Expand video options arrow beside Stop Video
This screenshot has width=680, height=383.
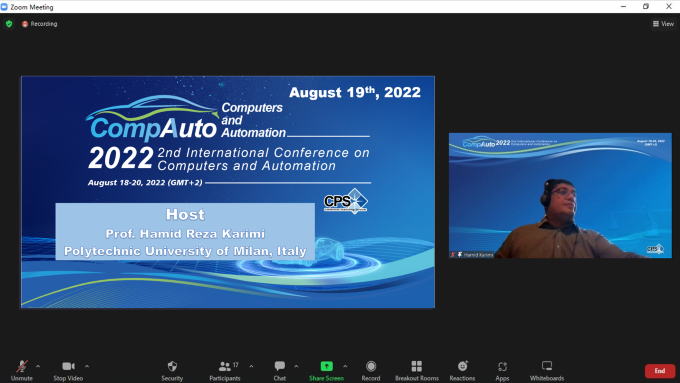[x=87, y=367]
